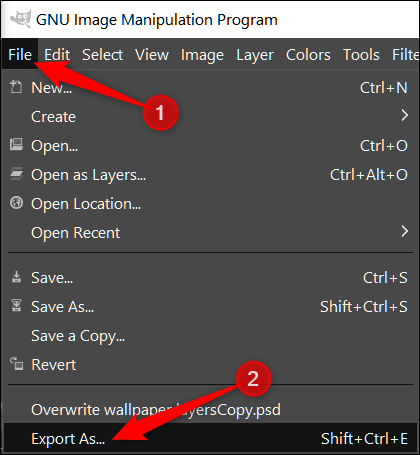Open the Edit menu
420x455 pixels.
click(57, 55)
